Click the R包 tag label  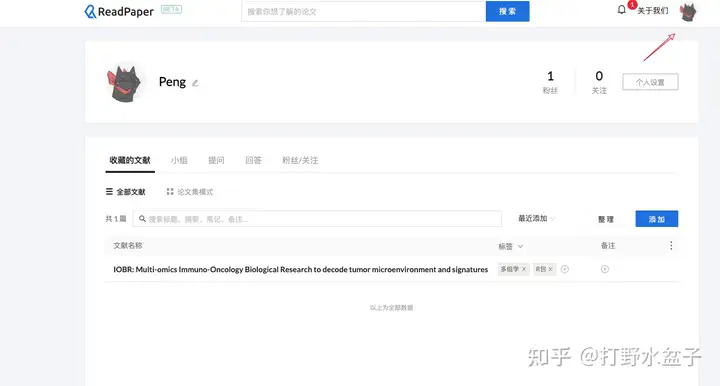pyautogui.click(x=540, y=269)
